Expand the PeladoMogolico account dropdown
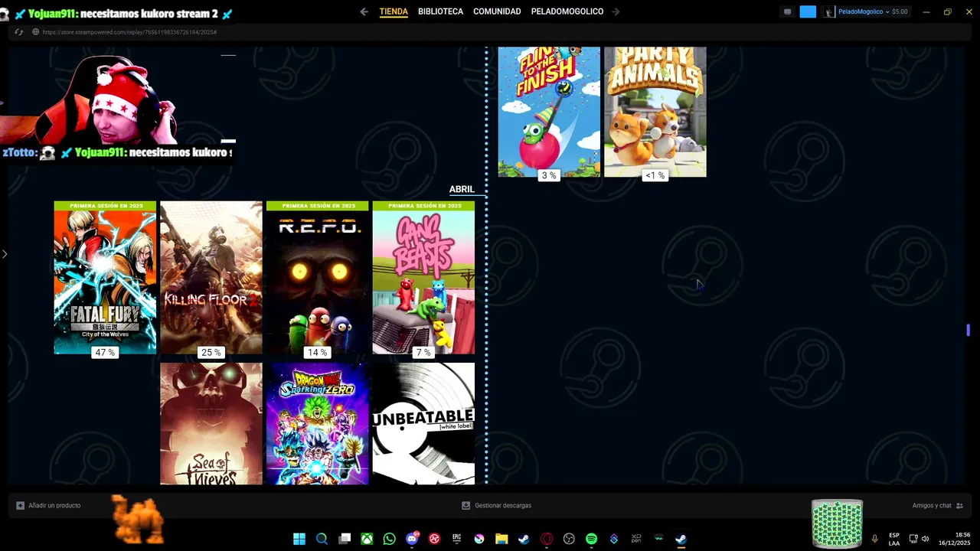 click(864, 11)
